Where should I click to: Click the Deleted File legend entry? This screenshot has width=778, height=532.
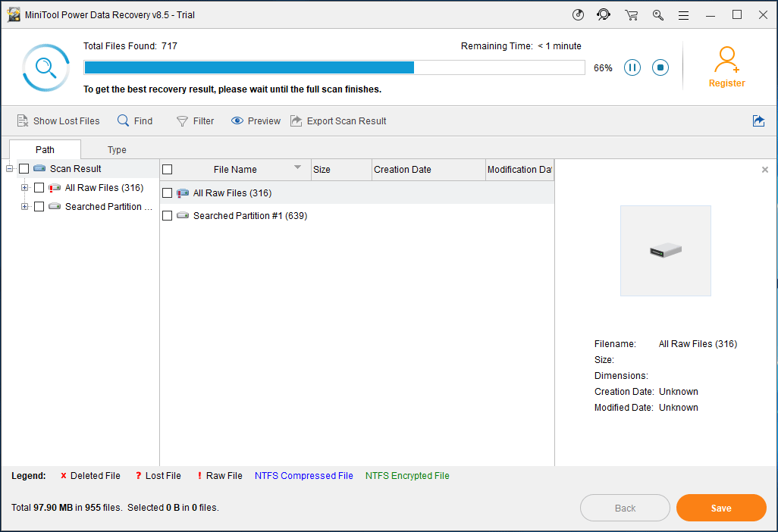click(x=90, y=475)
